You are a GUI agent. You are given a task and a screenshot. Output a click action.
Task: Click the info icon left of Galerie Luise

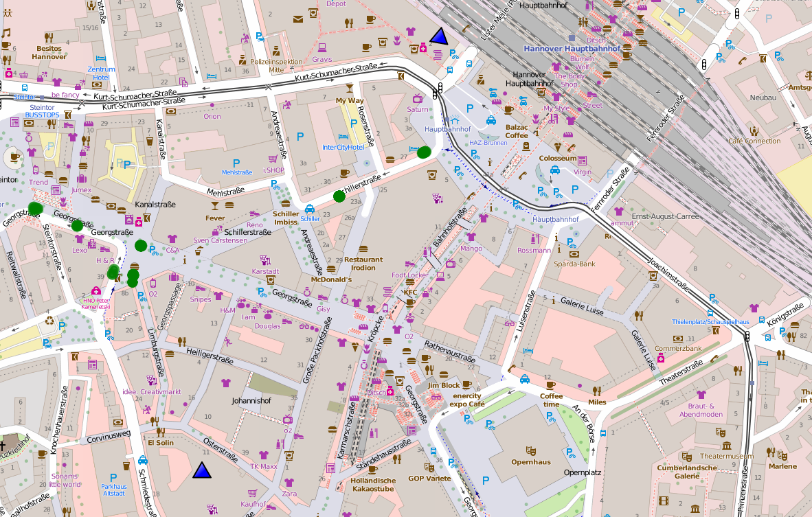(x=554, y=301)
